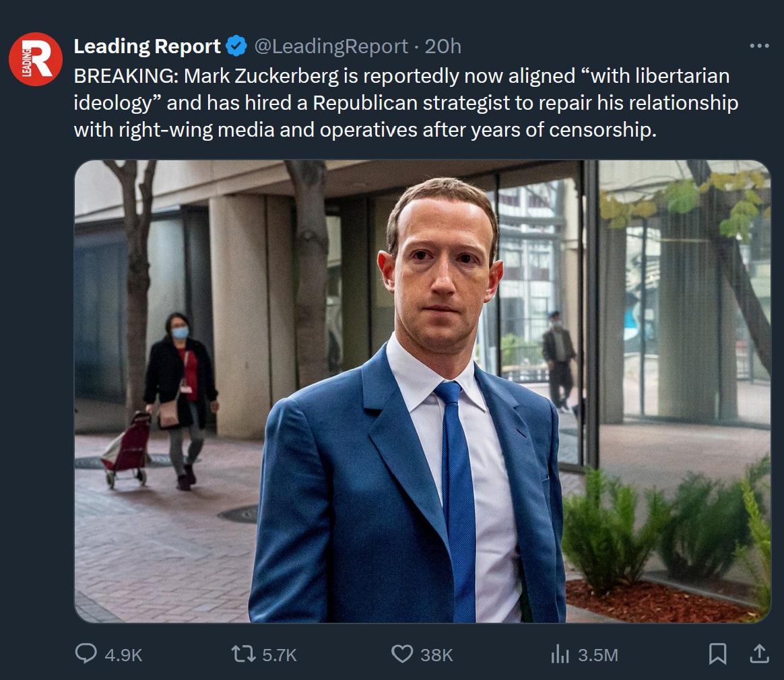
Task: Click the views bar chart icon
Action: (x=560, y=654)
